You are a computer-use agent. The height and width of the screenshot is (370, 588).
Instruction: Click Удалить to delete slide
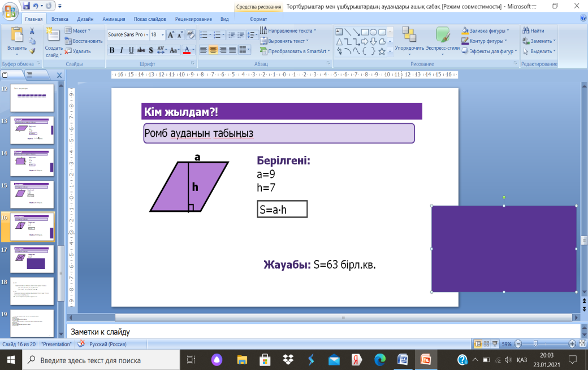coord(78,51)
